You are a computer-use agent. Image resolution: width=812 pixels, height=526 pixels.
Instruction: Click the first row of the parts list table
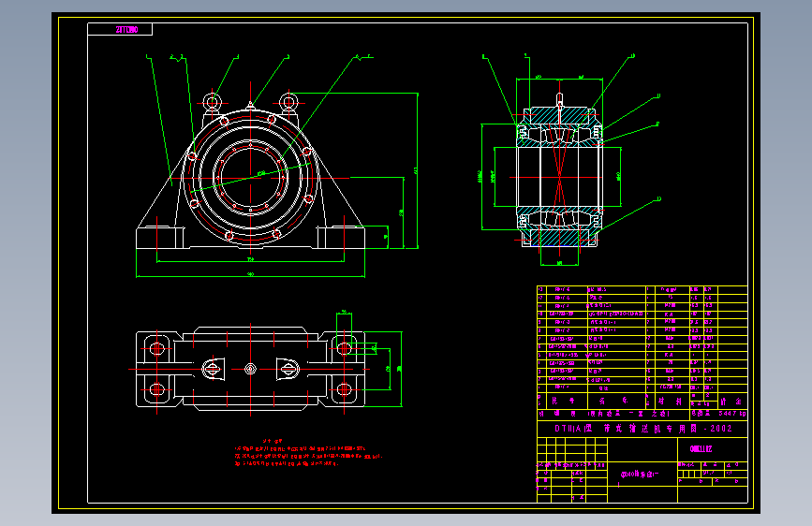click(x=642, y=289)
